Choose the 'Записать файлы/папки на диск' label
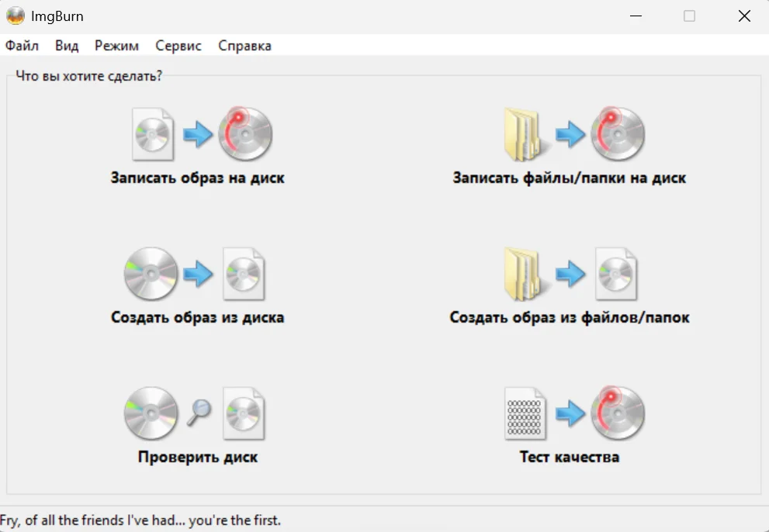This screenshot has width=769, height=532. (570, 178)
